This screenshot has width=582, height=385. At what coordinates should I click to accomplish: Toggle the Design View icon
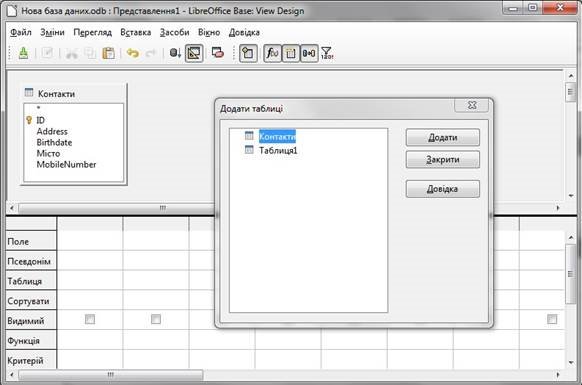point(194,53)
